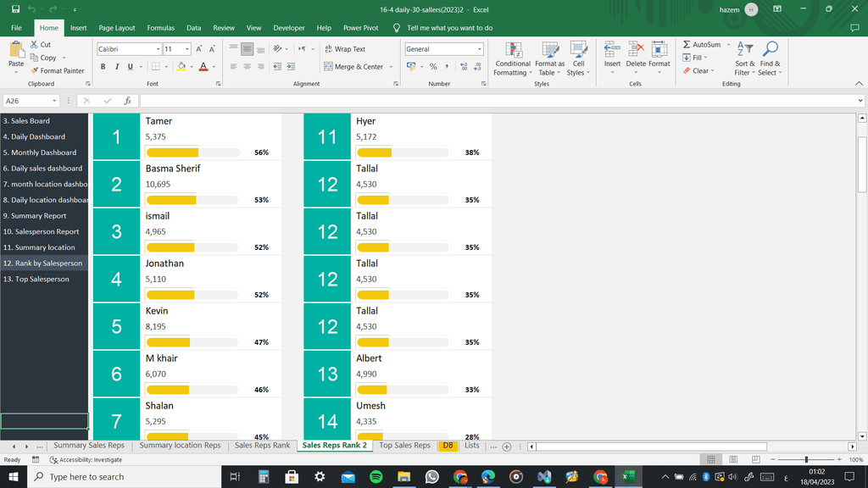Open the Formulas ribbon tab
This screenshot has width=868, height=488.
click(160, 28)
